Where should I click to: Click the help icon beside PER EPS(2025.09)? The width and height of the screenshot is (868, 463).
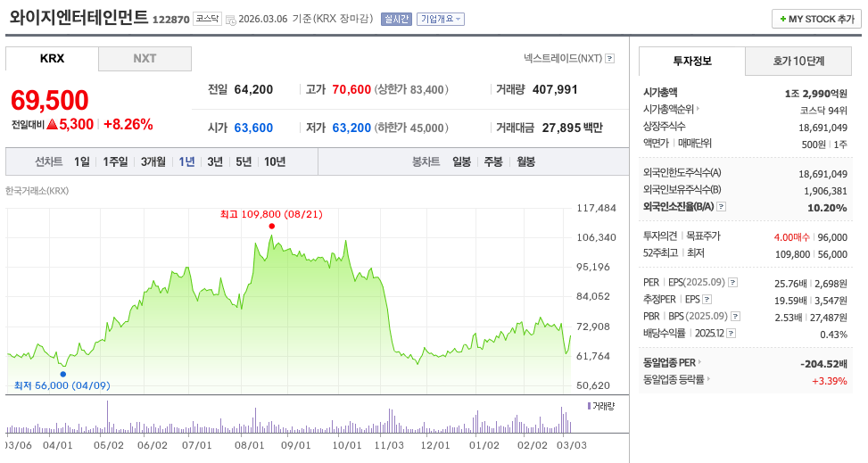coord(732,283)
